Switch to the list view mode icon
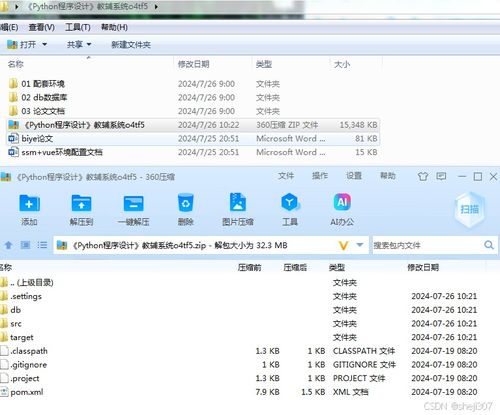The width and height of the screenshot is (500, 415). pyautogui.click(x=42, y=245)
